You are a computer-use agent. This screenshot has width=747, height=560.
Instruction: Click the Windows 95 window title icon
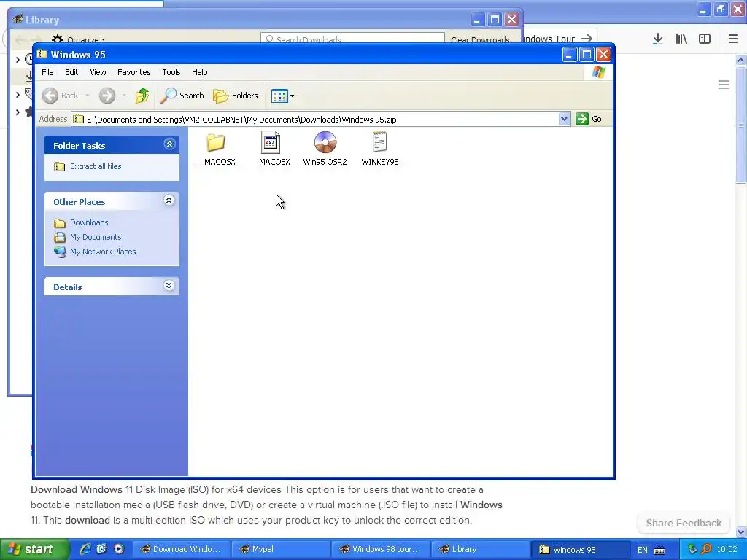[42, 54]
